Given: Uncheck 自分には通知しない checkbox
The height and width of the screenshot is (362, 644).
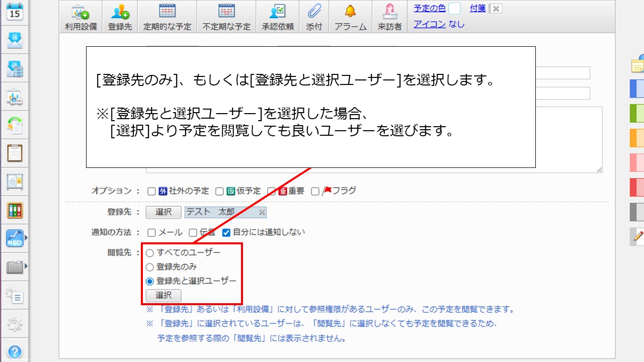Looking at the screenshot, I should coord(226,232).
